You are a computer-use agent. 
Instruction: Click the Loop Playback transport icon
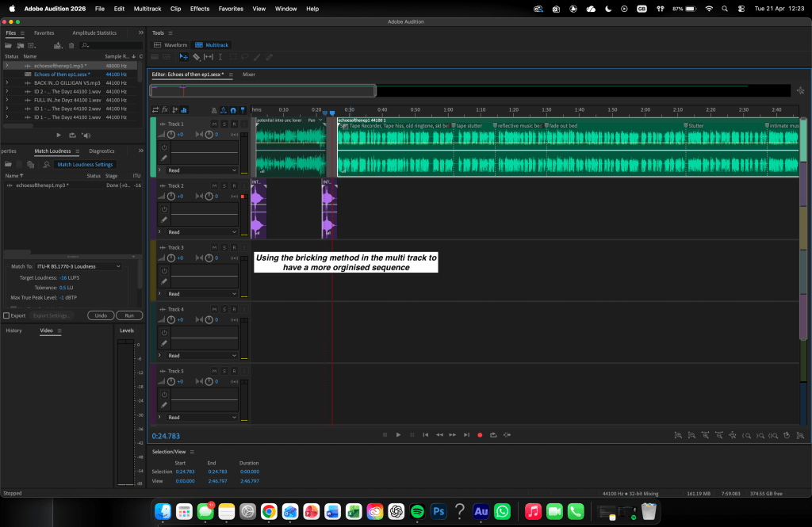[x=493, y=435]
